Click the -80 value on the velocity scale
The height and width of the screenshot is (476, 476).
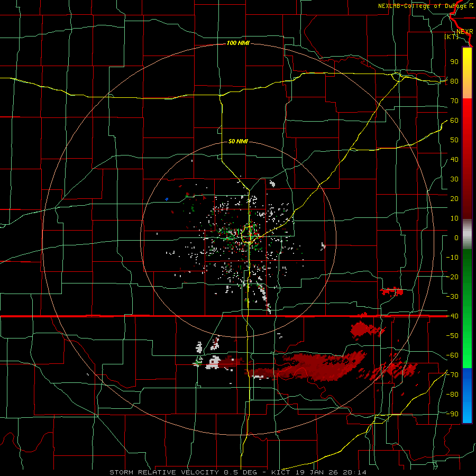(452, 395)
